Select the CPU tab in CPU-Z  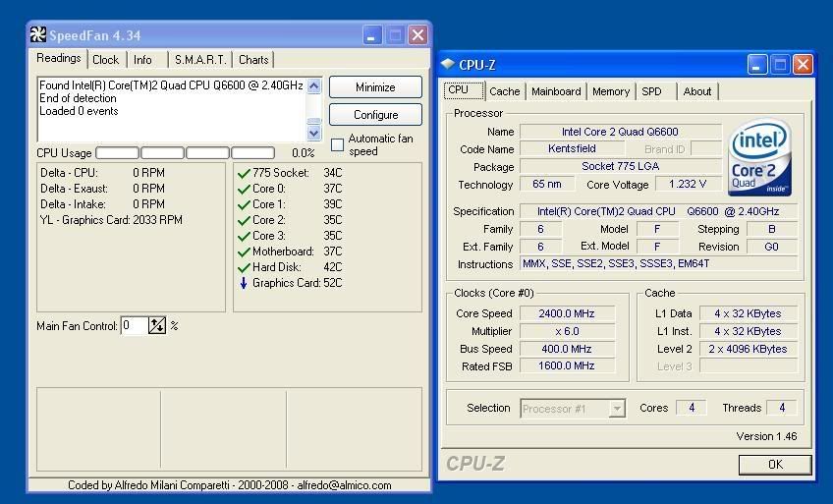(464, 90)
